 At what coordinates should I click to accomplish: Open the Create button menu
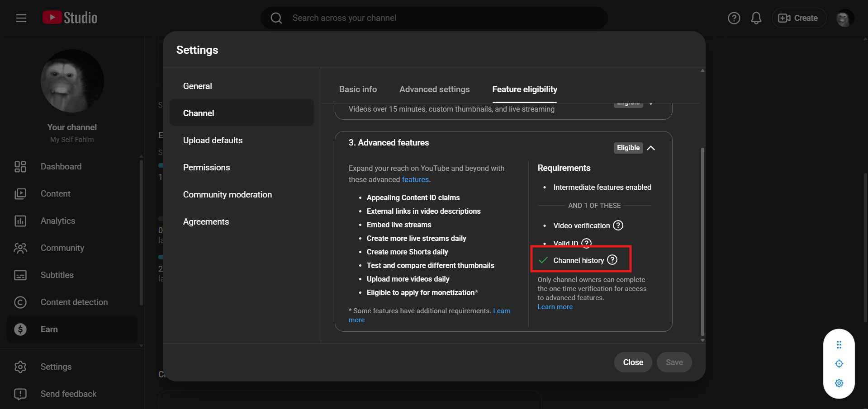[798, 18]
